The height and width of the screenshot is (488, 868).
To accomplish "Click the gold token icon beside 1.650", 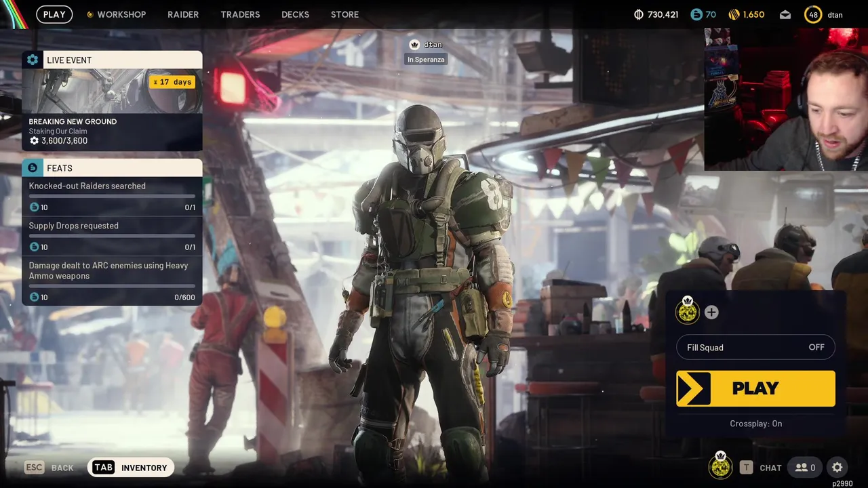I will coord(734,14).
